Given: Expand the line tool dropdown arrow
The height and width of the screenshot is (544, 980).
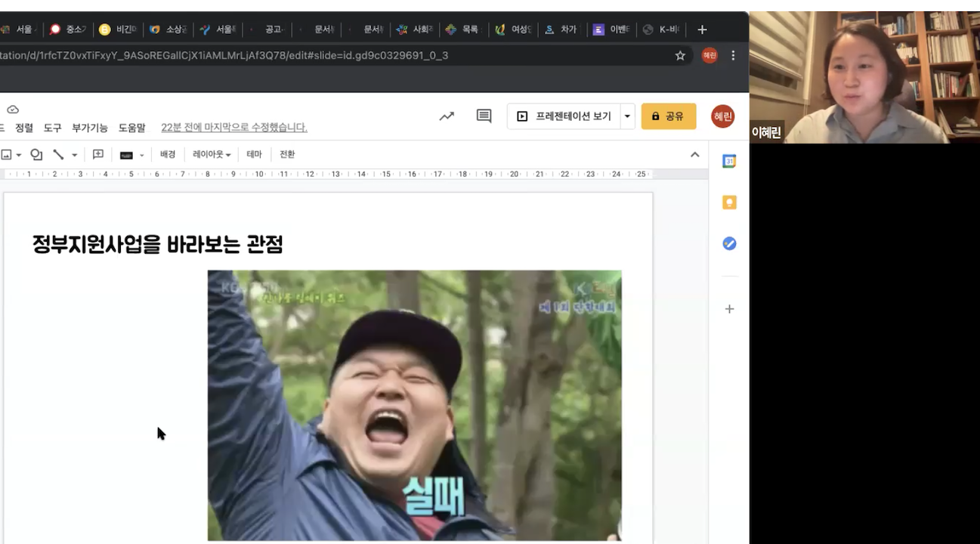Looking at the screenshot, I should tap(74, 155).
